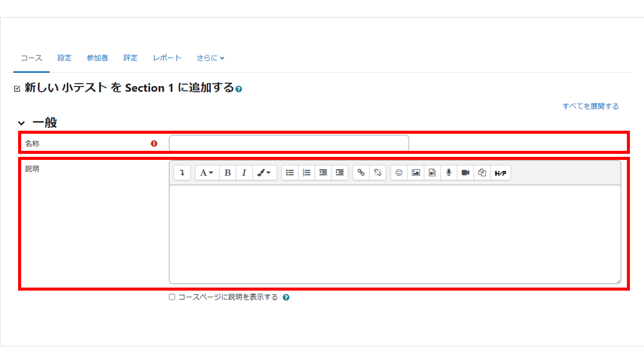The image size is (644, 362).
Task: Insert an ordered numbered list
Action: (306, 172)
